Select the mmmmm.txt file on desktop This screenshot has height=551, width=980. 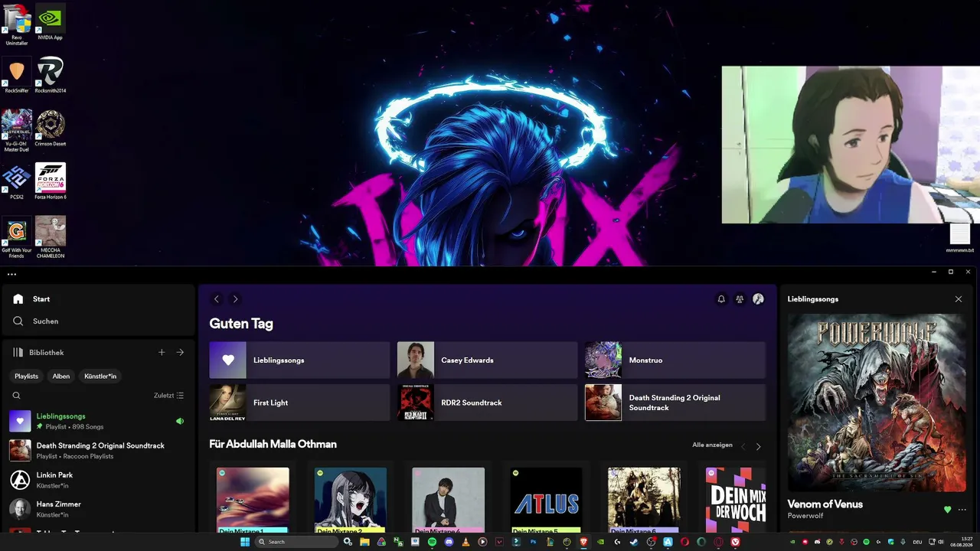(x=960, y=238)
